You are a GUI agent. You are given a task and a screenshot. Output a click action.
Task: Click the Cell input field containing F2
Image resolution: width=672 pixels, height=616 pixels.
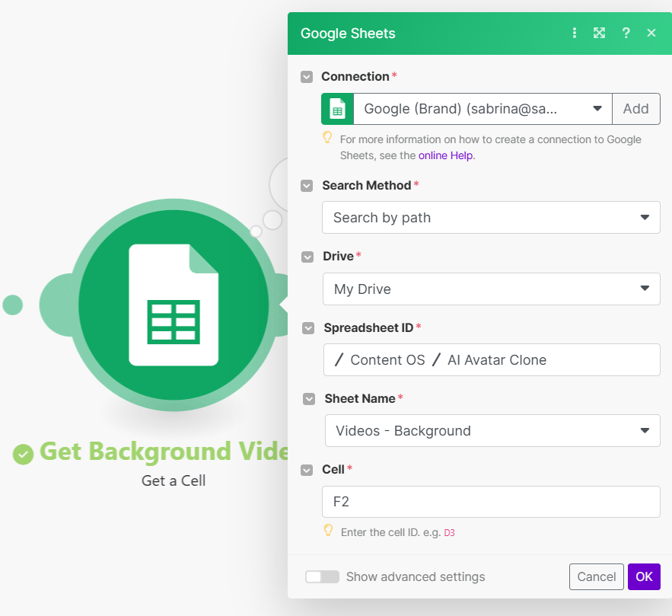(491, 502)
